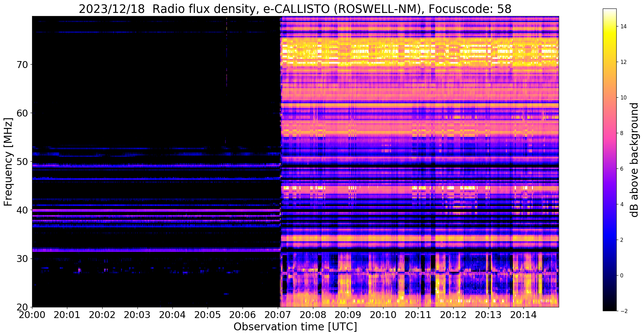Image resolution: width=644 pixels, height=336 pixels.
Task: Click the 60 MHz frequency tick label
Action: (x=22, y=113)
